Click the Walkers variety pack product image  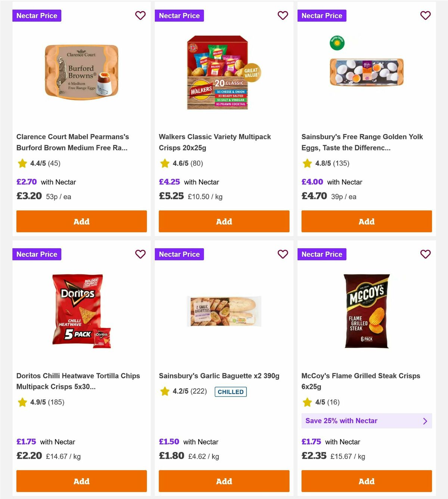(217, 72)
